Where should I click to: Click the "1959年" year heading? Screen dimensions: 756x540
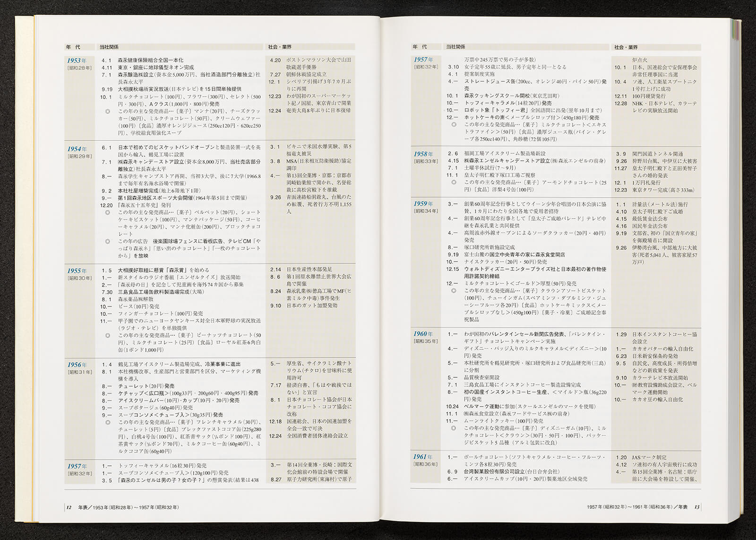423,204
